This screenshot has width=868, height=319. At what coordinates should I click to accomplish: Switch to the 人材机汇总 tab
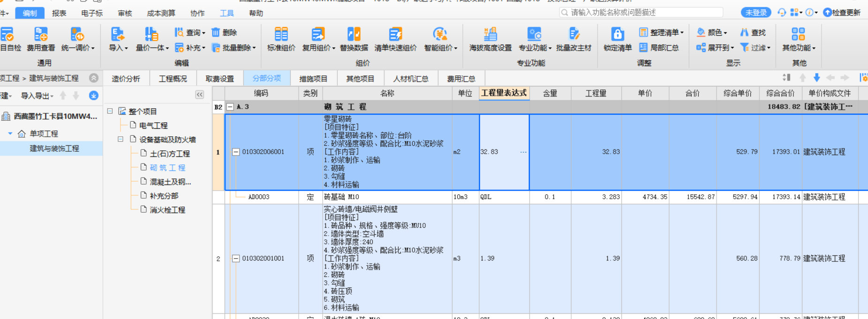(411, 79)
